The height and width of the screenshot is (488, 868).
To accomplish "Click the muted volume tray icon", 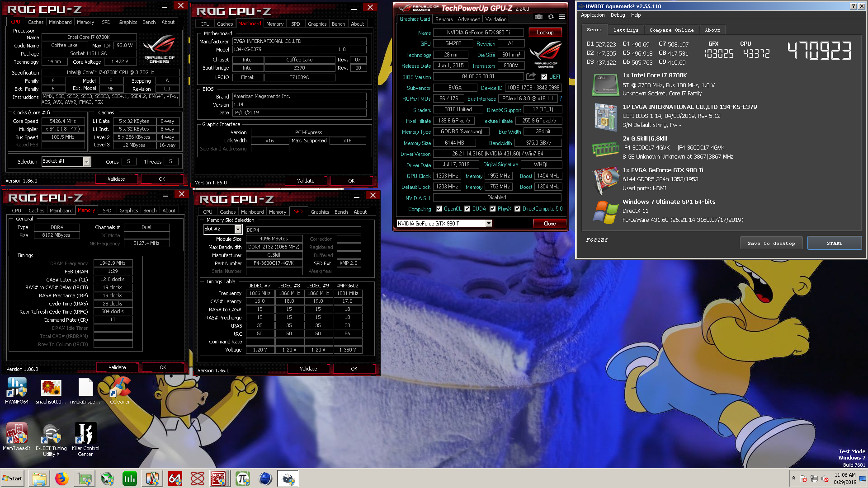I will pos(825,479).
